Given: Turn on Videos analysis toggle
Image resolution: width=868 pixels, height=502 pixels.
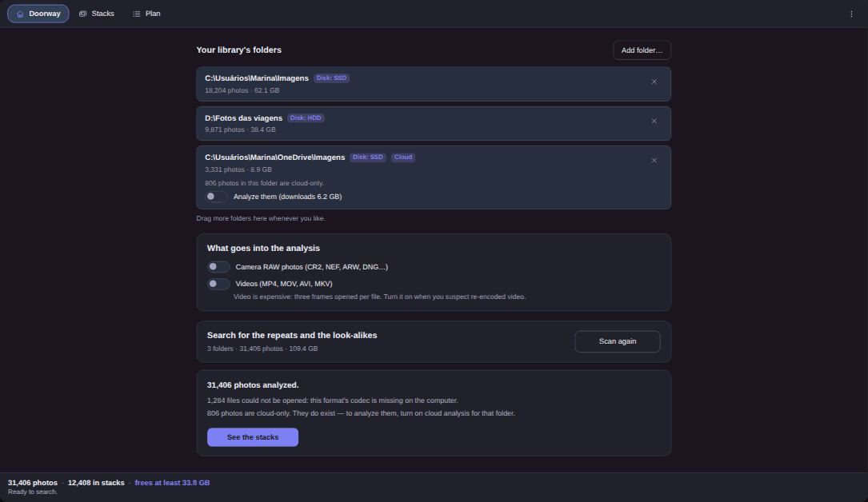Looking at the screenshot, I should [218, 284].
